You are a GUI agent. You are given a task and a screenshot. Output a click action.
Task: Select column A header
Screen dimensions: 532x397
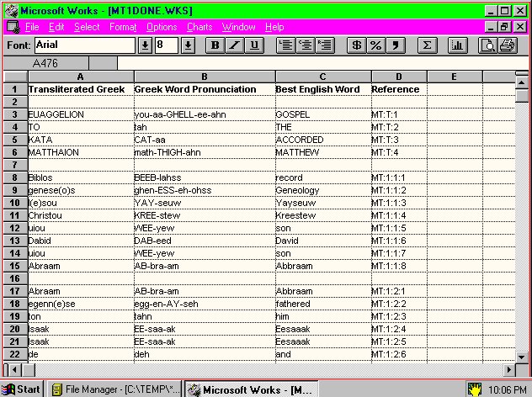81,77
